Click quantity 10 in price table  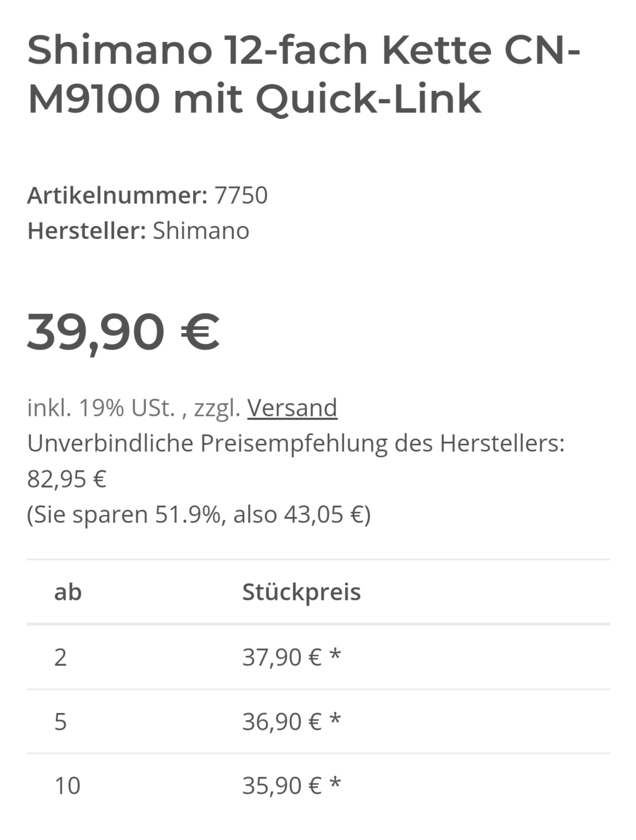point(68,785)
